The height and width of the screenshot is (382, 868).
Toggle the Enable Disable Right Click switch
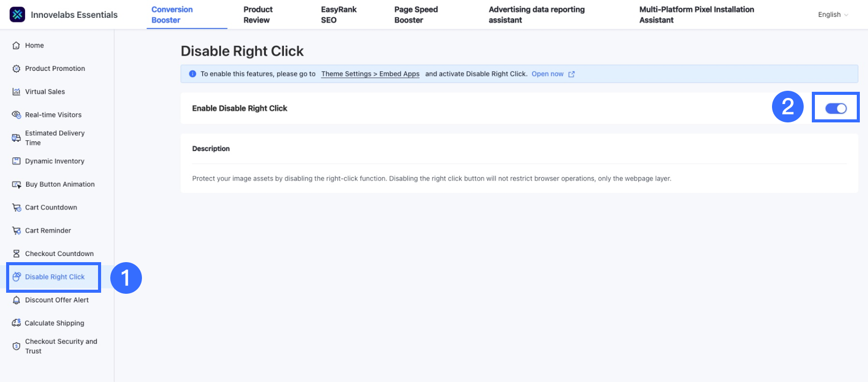pyautogui.click(x=835, y=108)
